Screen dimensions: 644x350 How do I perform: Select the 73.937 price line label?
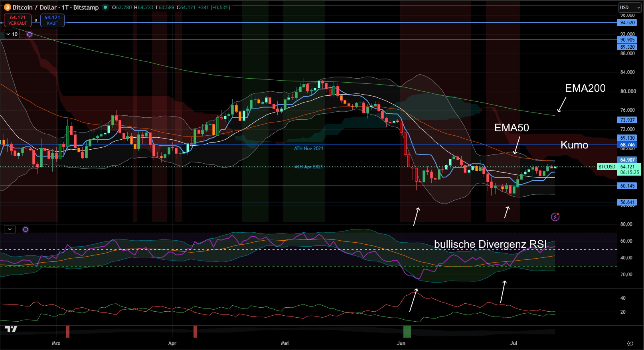[627, 120]
